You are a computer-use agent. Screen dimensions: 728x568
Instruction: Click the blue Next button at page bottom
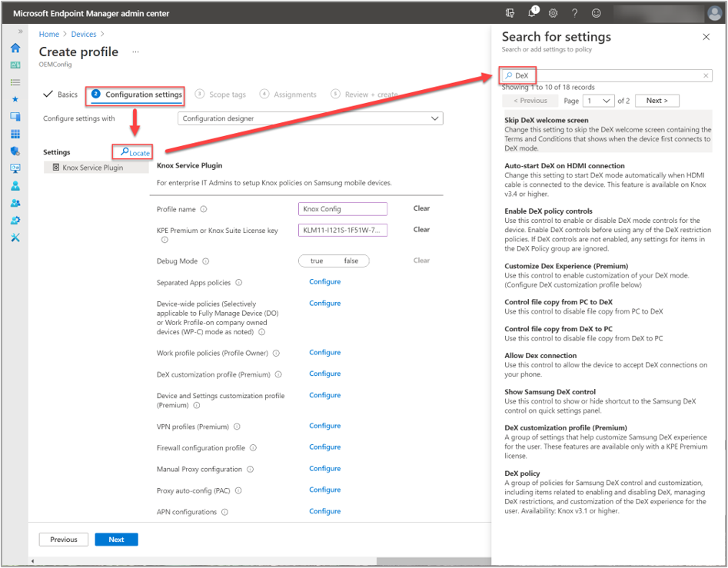pyautogui.click(x=117, y=540)
